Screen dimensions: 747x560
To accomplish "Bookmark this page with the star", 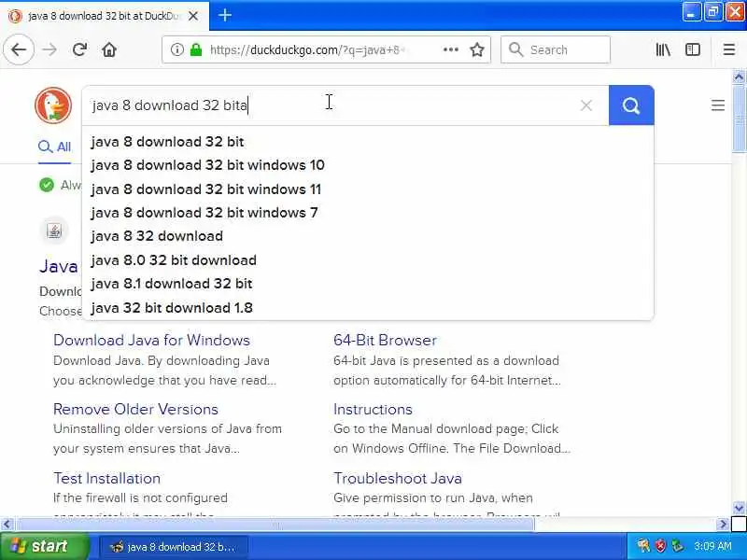I will 477,49.
